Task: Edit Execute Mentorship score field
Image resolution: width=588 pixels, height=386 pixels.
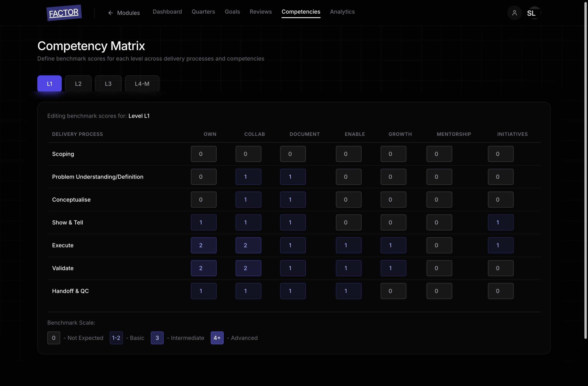Action: [439, 245]
